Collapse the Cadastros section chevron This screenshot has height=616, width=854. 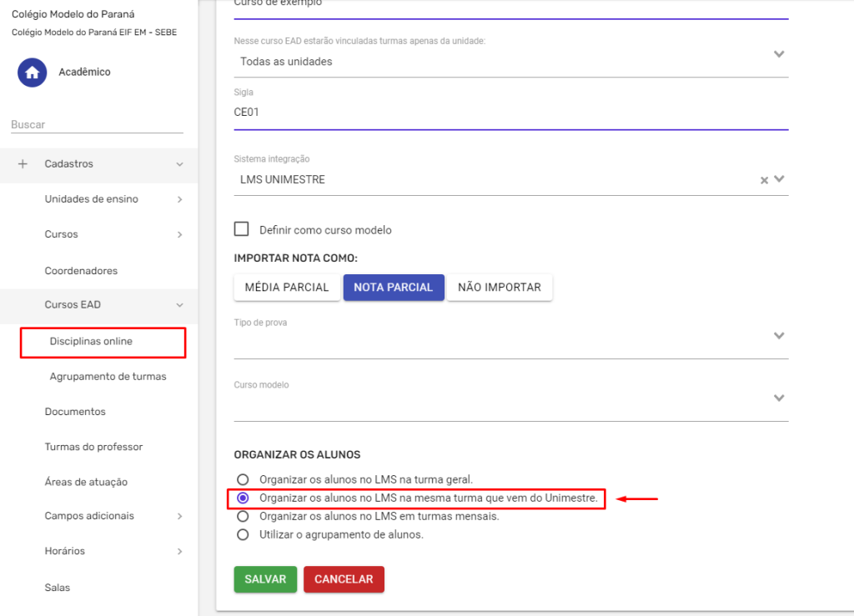(x=179, y=164)
